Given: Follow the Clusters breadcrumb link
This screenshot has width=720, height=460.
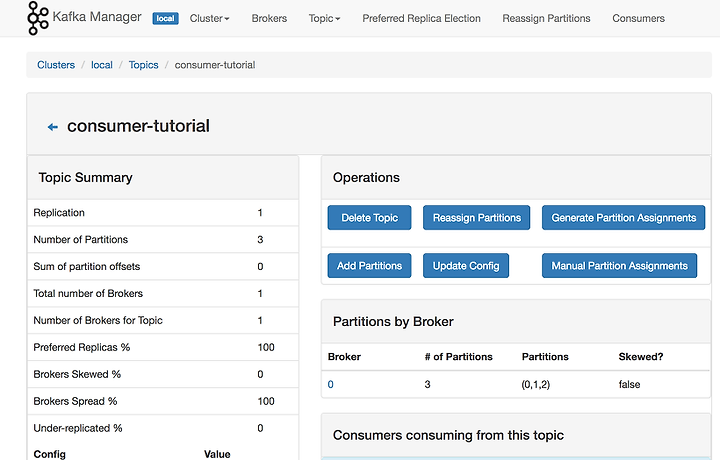Looking at the screenshot, I should click(x=56, y=65).
